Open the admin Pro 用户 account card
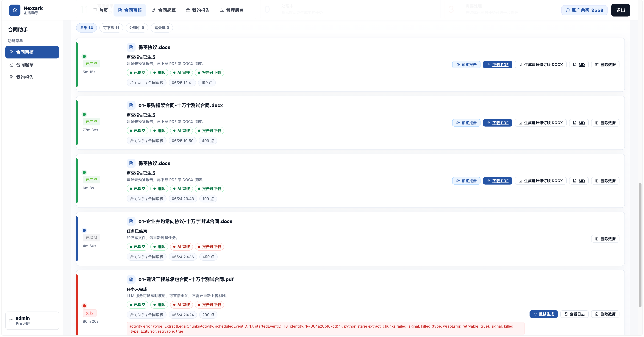The height and width of the screenshot is (337, 644). click(32, 320)
